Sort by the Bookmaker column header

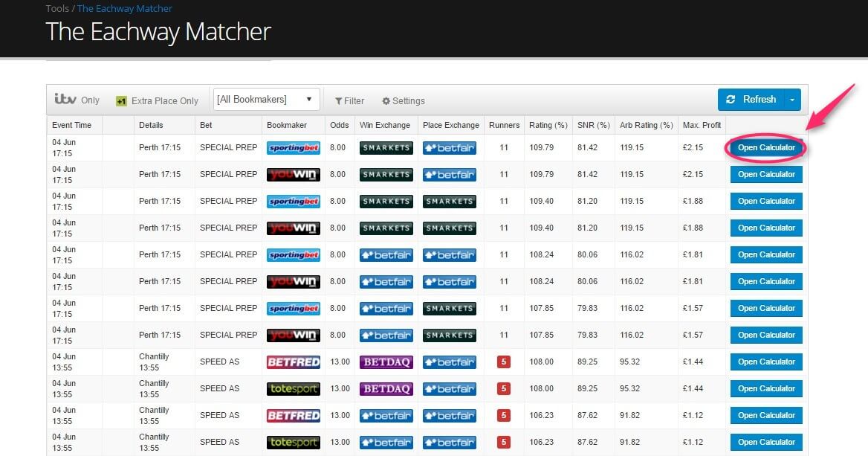(286, 125)
